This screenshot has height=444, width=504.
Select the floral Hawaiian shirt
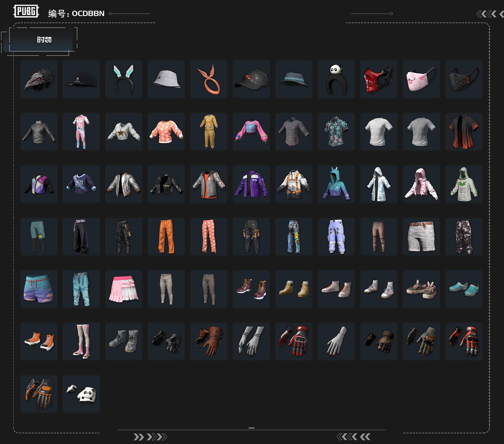336,132
